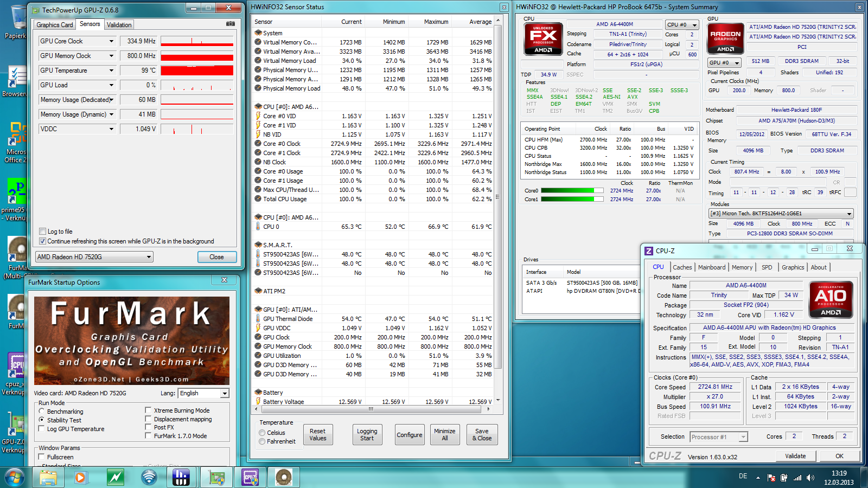This screenshot has height=488, width=868.
Task: Open the GPU Load sensor dropdown
Action: pyautogui.click(x=111, y=85)
